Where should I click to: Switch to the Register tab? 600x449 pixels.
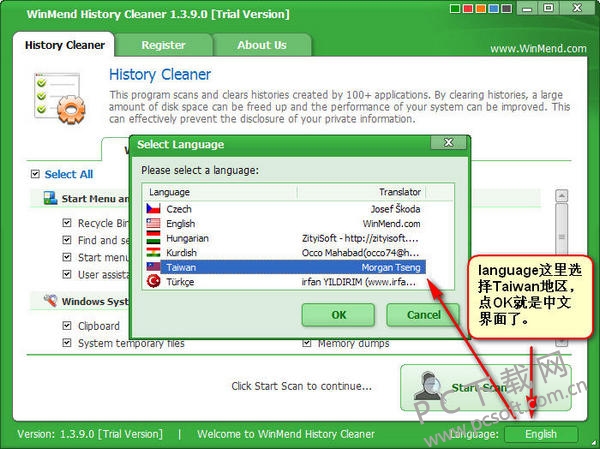pyautogui.click(x=163, y=45)
